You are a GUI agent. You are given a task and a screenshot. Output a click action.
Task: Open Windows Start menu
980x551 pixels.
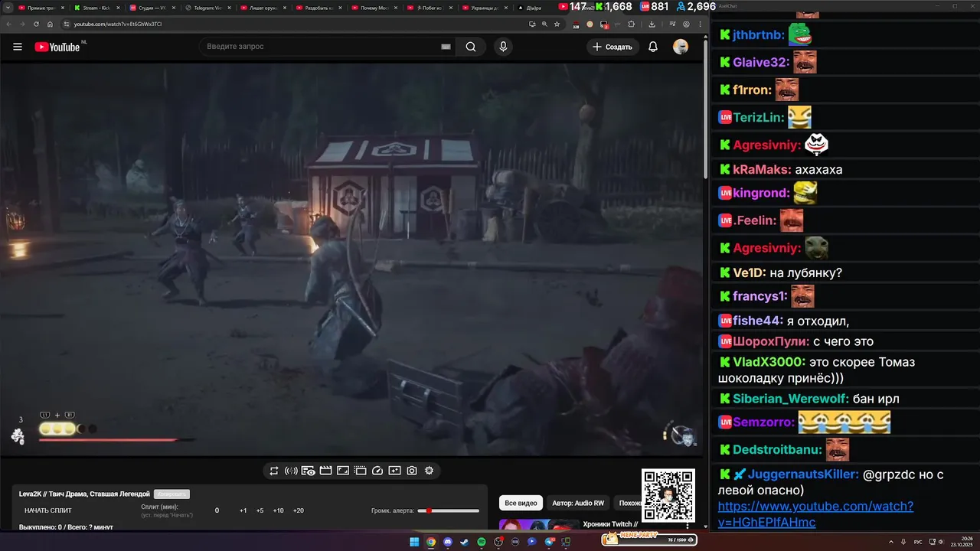point(414,542)
